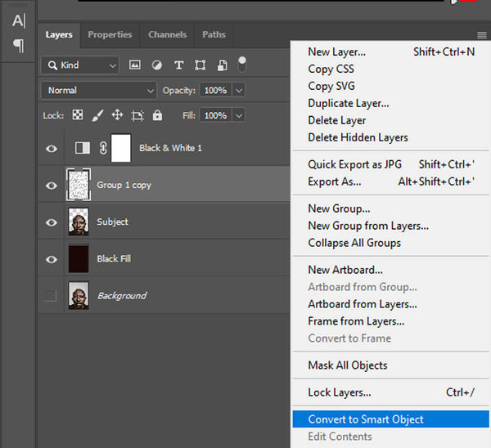491x448 pixels.
Task: Choose Export As... menu item
Action: [391, 181]
